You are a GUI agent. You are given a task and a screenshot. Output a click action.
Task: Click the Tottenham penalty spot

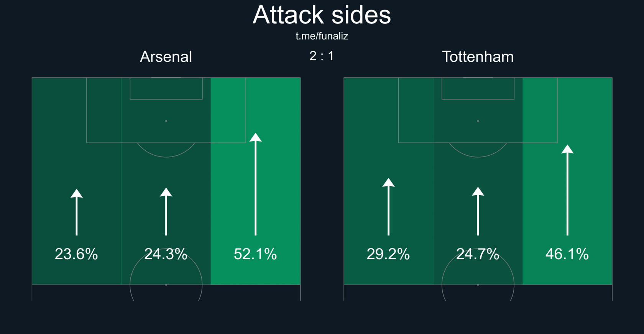click(x=478, y=121)
